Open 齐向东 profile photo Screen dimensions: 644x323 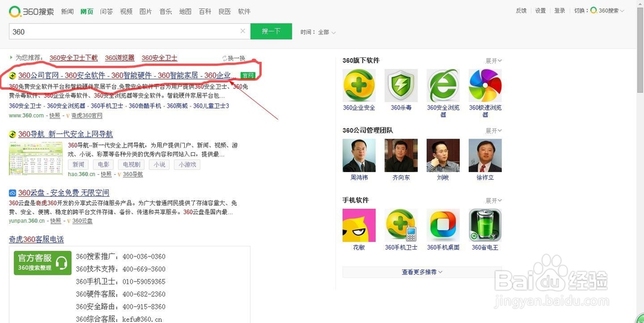[401, 155]
